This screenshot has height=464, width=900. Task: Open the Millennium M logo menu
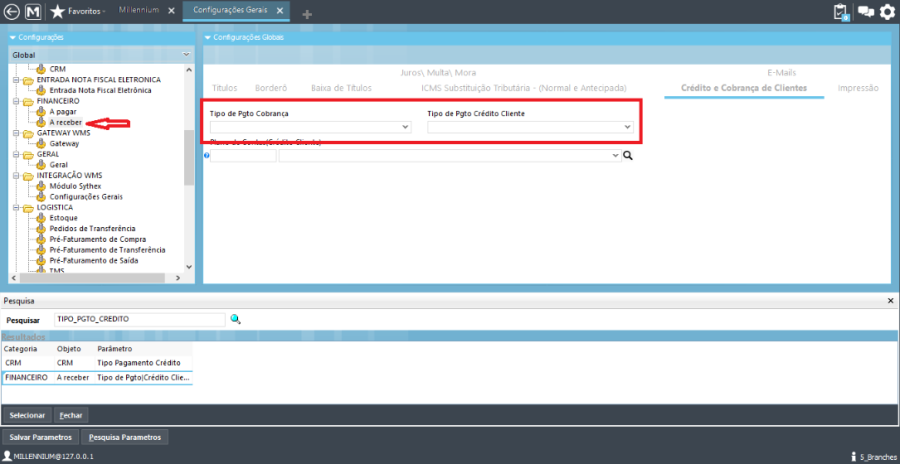33,11
